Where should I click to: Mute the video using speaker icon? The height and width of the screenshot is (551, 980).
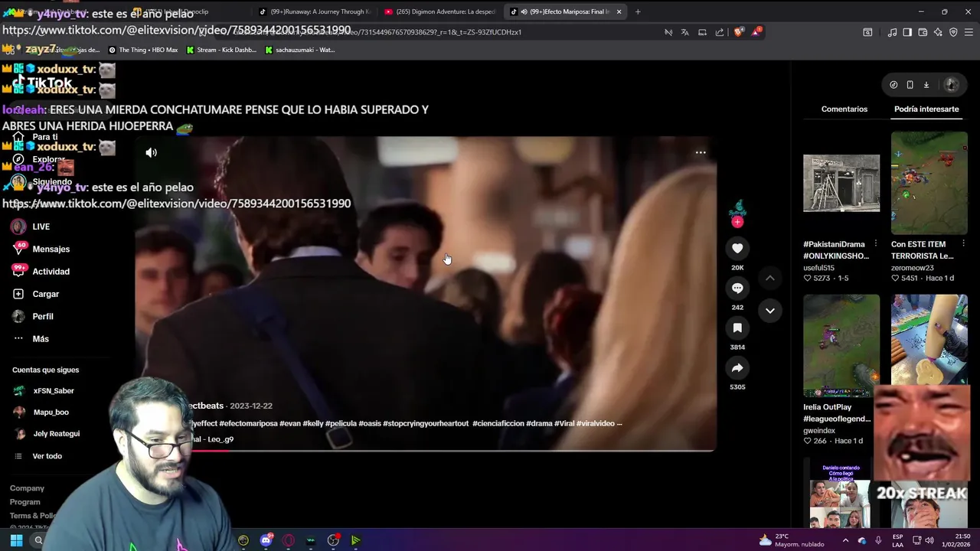click(152, 152)
